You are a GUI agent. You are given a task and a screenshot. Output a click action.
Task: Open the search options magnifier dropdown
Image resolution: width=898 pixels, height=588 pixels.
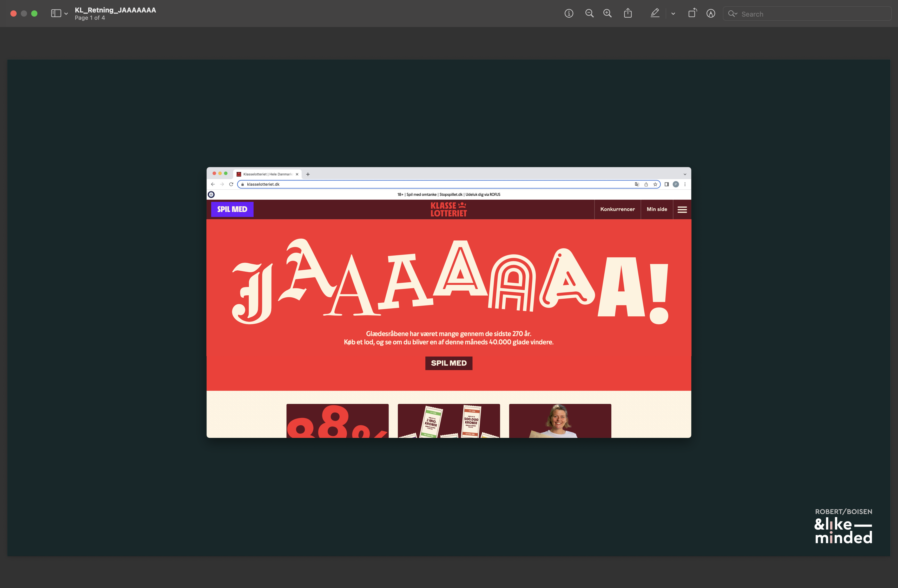(732, 14)
